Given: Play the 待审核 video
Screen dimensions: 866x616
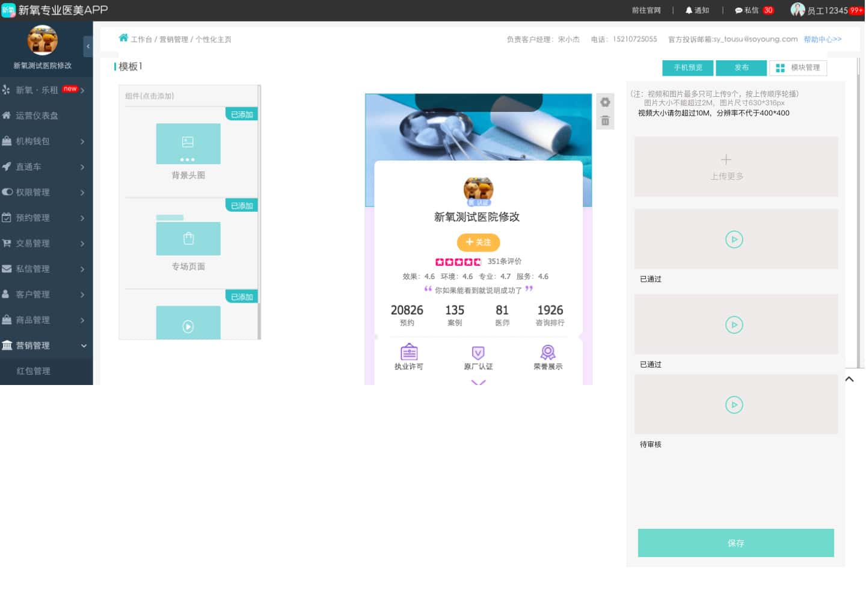Looking at the screenshot, I should coord(734,405).
